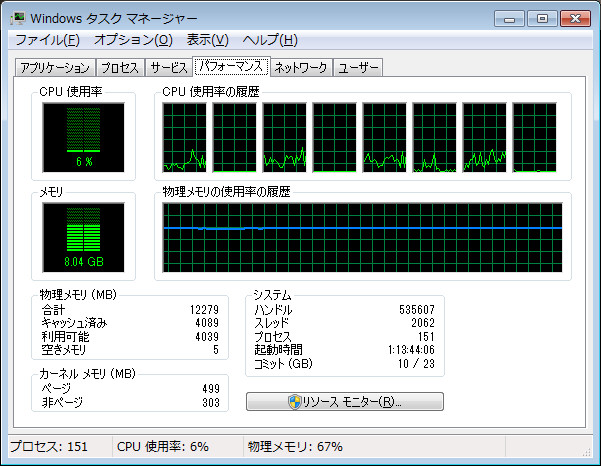This screenshot has width=601, height=466.
Task: Switch to the プロセス tab
Action: 120,68
